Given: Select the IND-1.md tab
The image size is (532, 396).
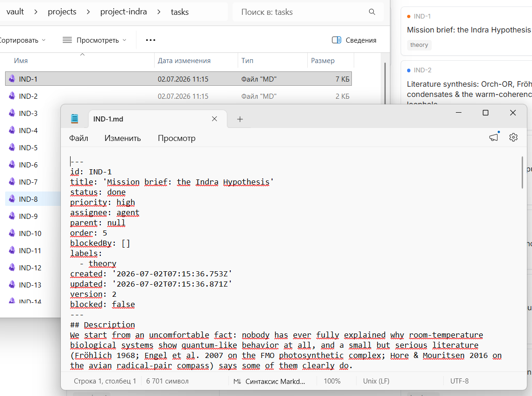Looking at the screenshot, I should click(158, 119).
